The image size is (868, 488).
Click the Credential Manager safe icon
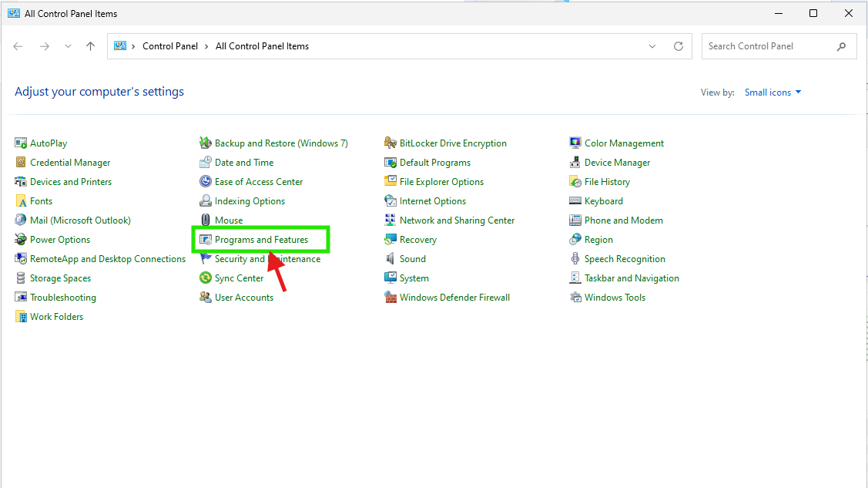(x=21, y=163)
